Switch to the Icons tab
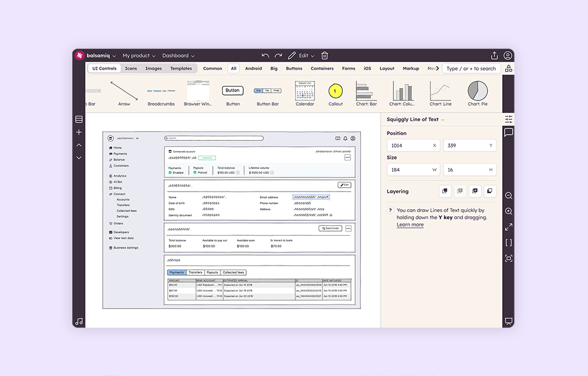The image size is (588, 376). click(x=131, y=68)
